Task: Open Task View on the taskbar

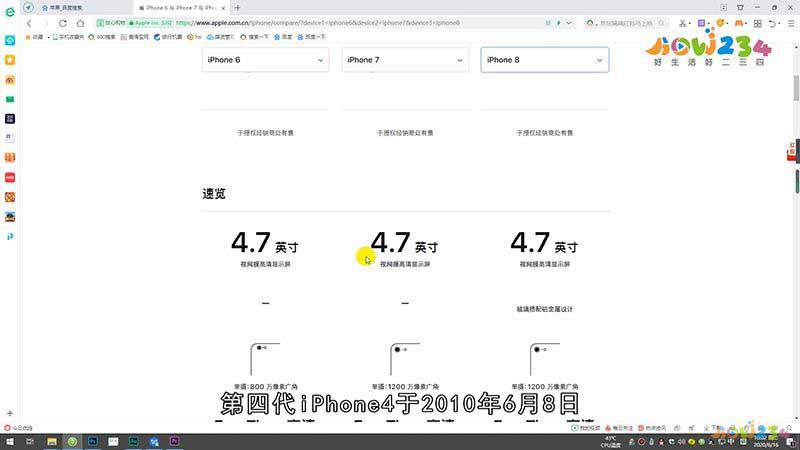Action: pos(30,442)
